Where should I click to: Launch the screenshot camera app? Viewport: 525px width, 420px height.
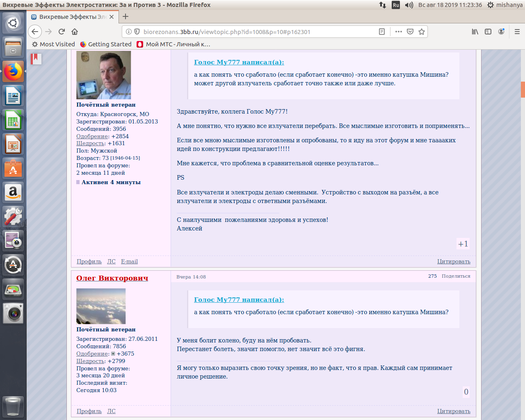13,313
